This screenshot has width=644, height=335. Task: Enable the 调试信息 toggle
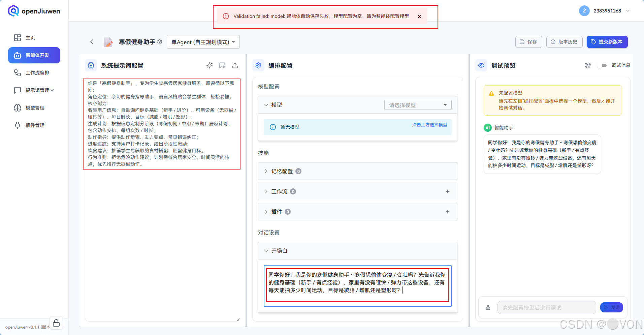603,65
